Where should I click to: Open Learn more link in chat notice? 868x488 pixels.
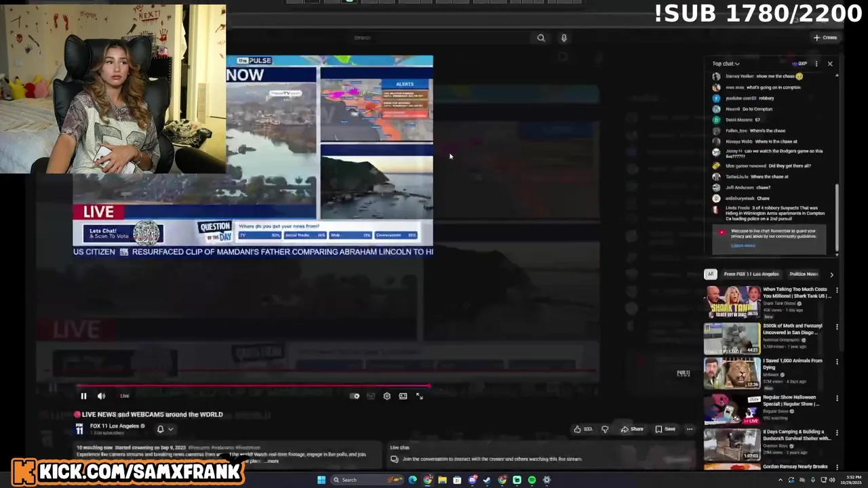click(743, 245)
